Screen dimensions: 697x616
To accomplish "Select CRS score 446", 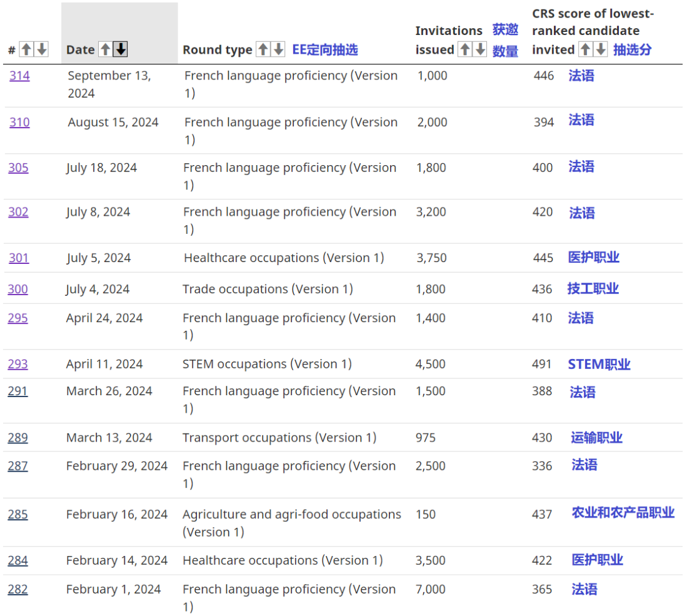I will pos(544,76).
